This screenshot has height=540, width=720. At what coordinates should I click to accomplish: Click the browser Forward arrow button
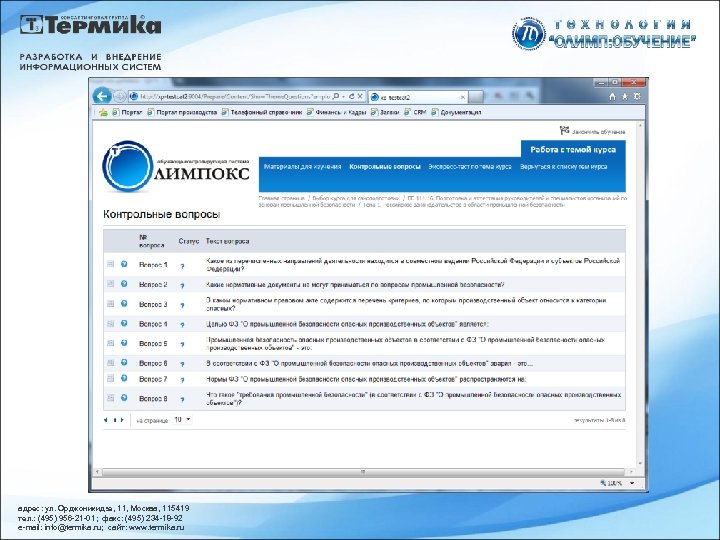click(119, 96)
